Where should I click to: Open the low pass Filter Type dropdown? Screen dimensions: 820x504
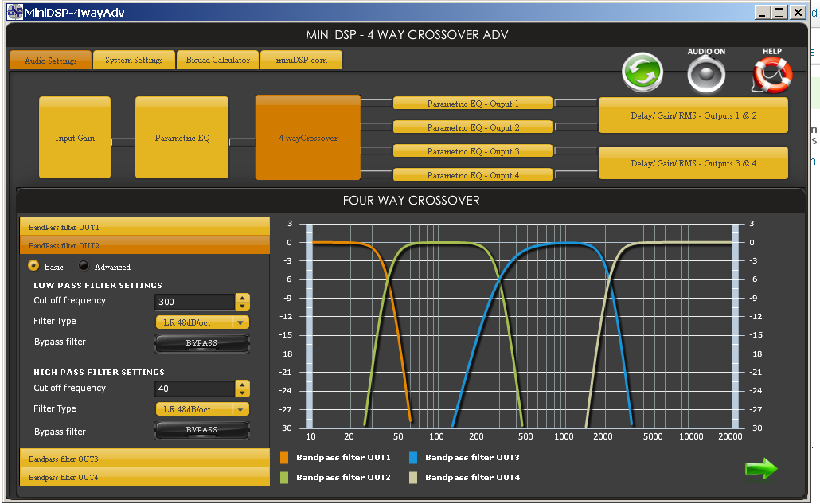(202, 322)
